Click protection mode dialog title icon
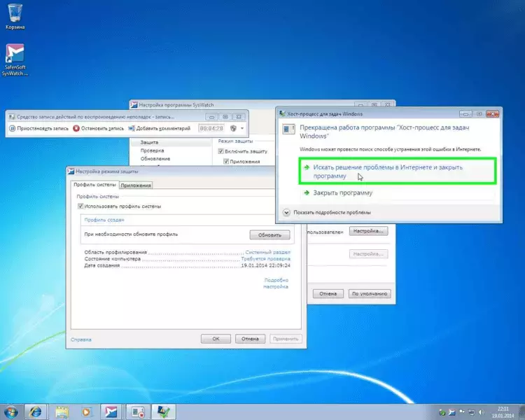The image size is (525, 420). (x=71, y=171)
